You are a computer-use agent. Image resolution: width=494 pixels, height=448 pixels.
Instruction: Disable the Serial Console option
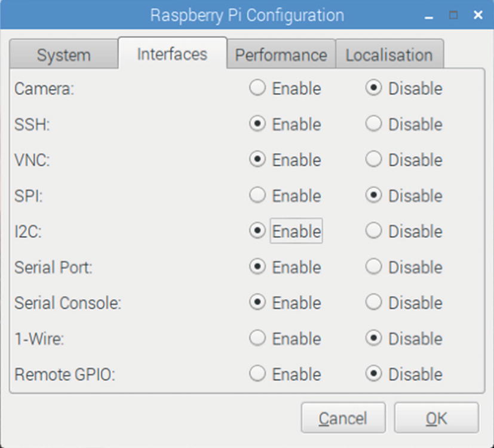(x=374, y=303)
